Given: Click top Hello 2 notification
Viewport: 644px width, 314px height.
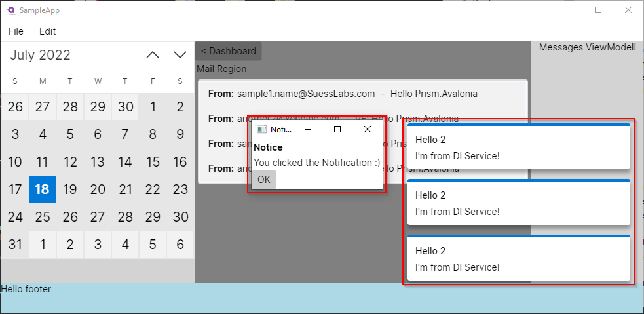Looking at the screenshot, I should [519, 146].
